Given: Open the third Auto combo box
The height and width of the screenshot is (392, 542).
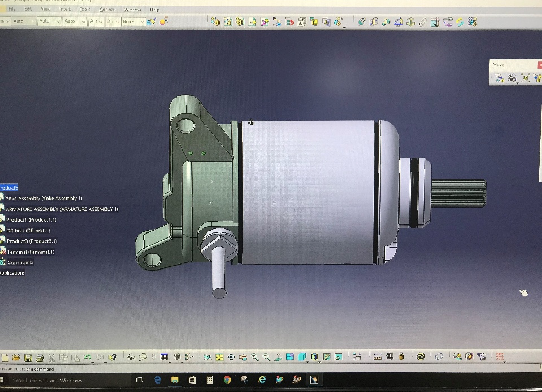Looking at the screenshot, I should (75, 21).
